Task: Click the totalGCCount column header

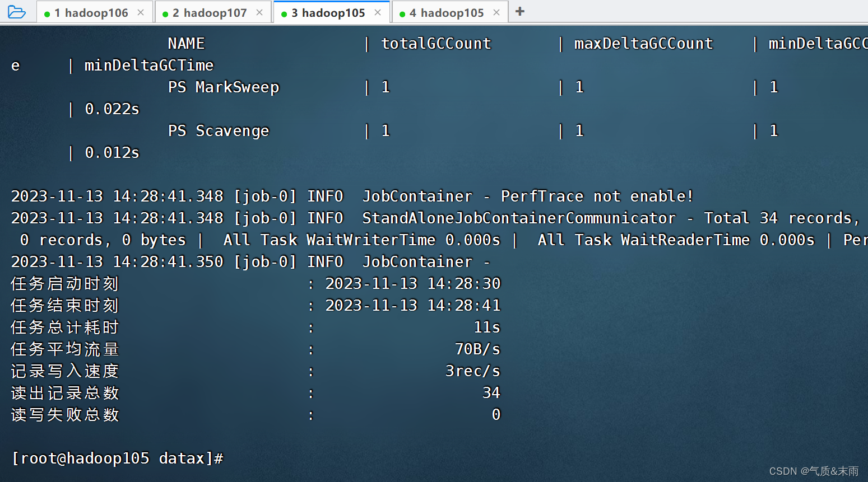Action: (436, 44)
